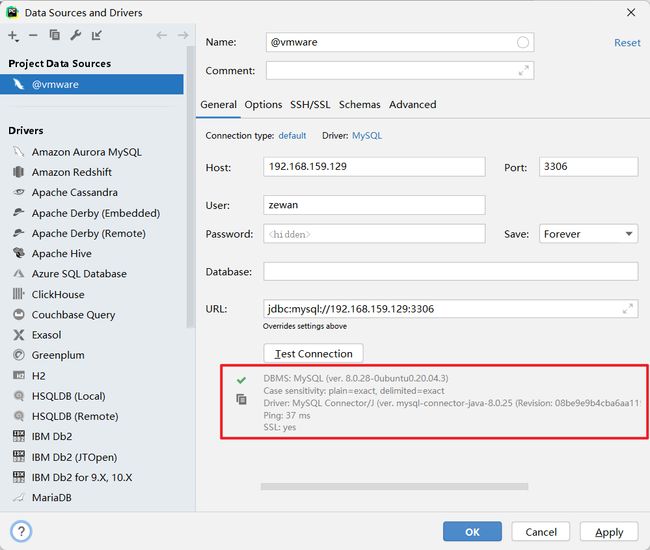This screenshot has height=550, width=650.
Task: Choose the IBM Db2 (JTOpen) driver
Action: point(74,457)
